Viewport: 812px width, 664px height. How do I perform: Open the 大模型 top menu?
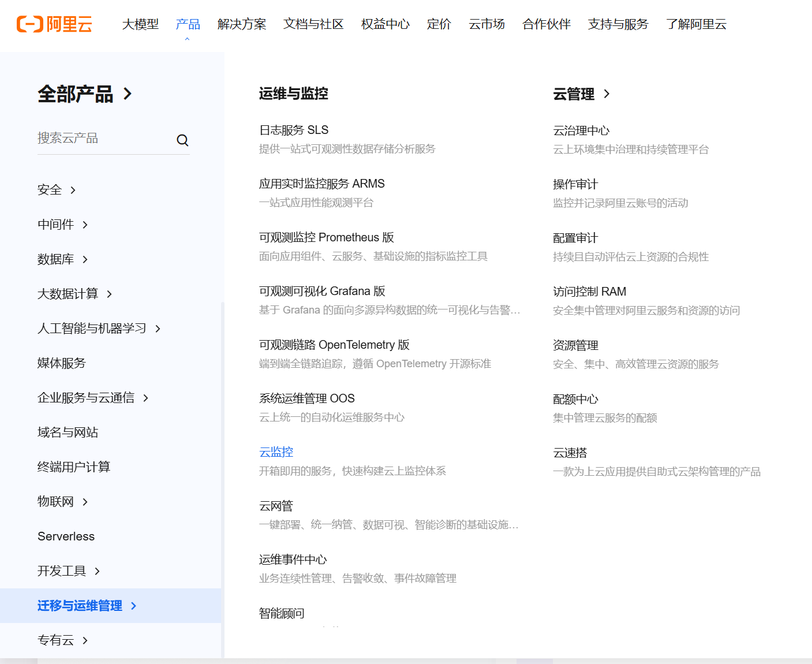(140, 24)
